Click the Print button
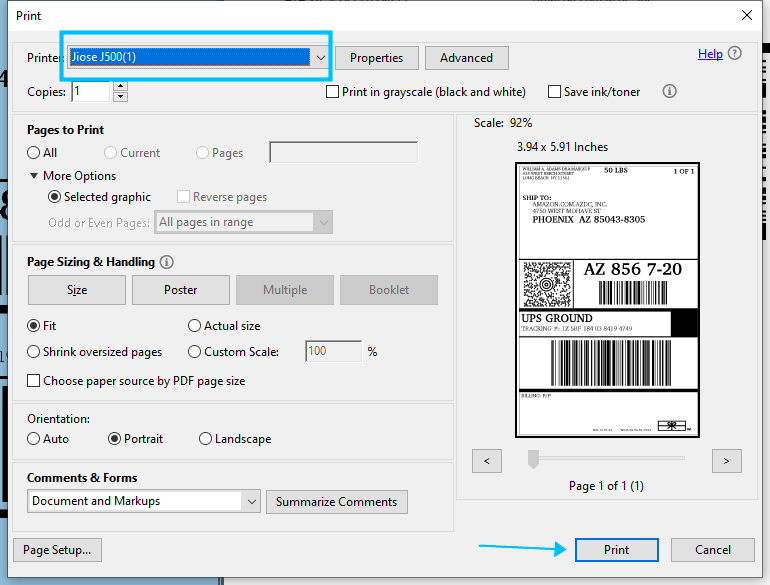 tap(617, 550)
